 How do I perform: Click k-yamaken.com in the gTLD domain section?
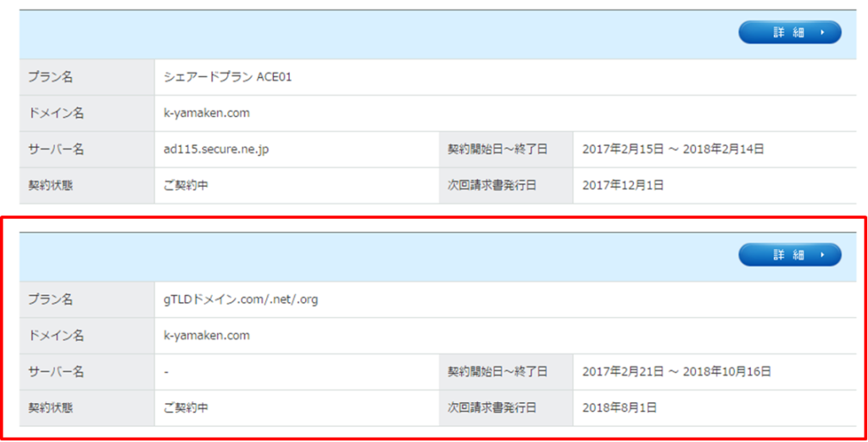[207, 335]
